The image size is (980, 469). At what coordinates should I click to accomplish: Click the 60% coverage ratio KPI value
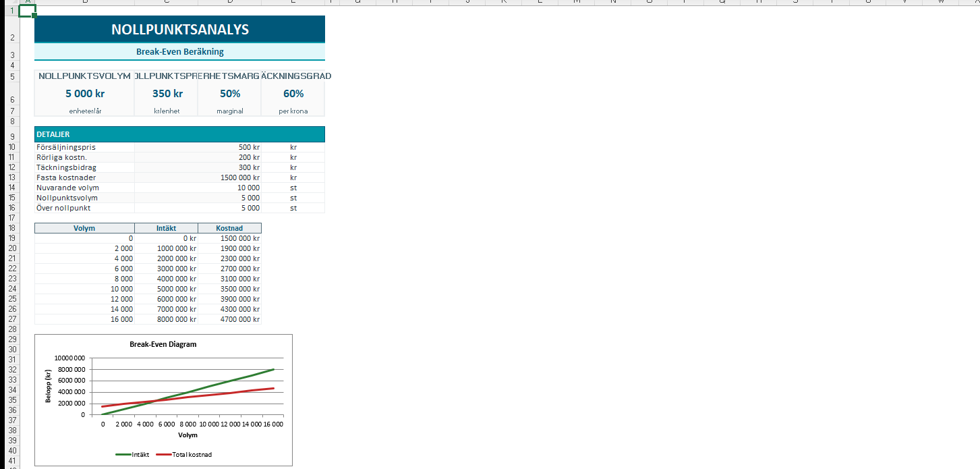pos(293,94)
